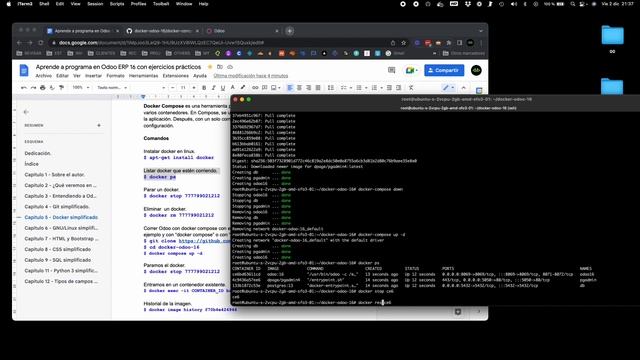Open the Archivo menu
Viewport: 640px width, 360px height.
point(44,76)
